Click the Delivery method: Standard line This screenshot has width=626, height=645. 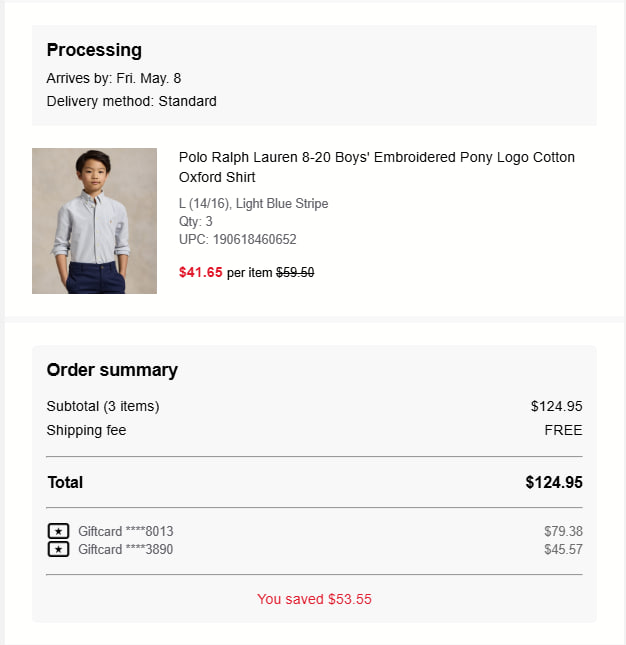pos(131,101)
